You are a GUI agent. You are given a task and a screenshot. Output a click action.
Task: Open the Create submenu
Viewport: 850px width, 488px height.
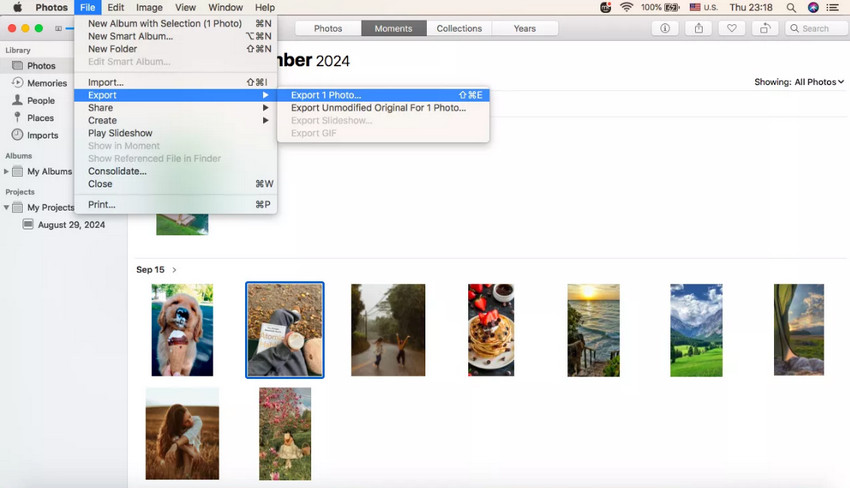pos(176,120)
